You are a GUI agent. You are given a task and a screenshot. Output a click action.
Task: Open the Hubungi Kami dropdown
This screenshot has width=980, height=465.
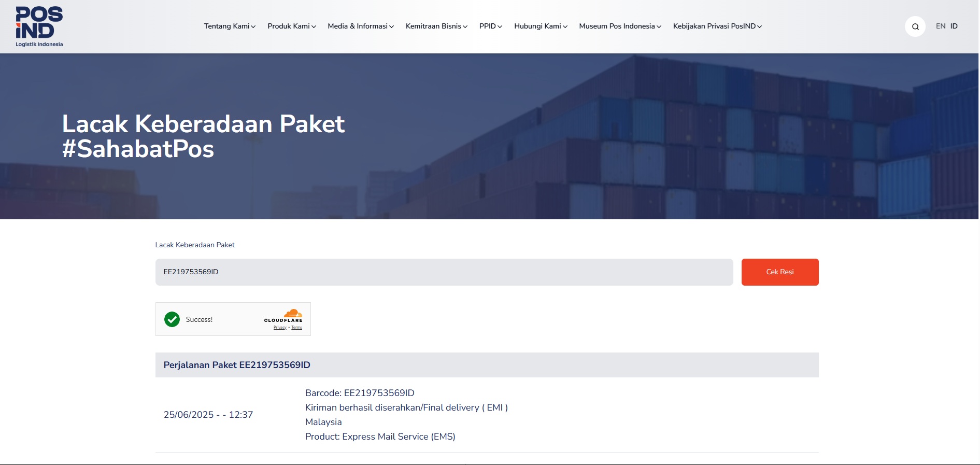coord(541,26)
